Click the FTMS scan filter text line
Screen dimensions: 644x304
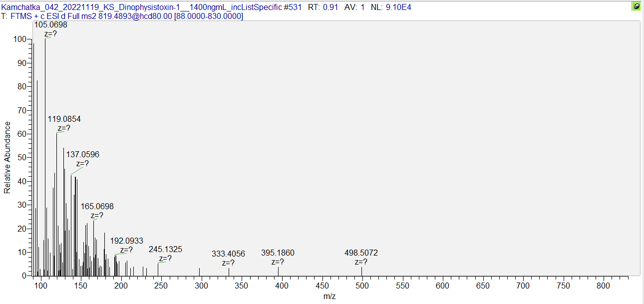coord(122,16)
